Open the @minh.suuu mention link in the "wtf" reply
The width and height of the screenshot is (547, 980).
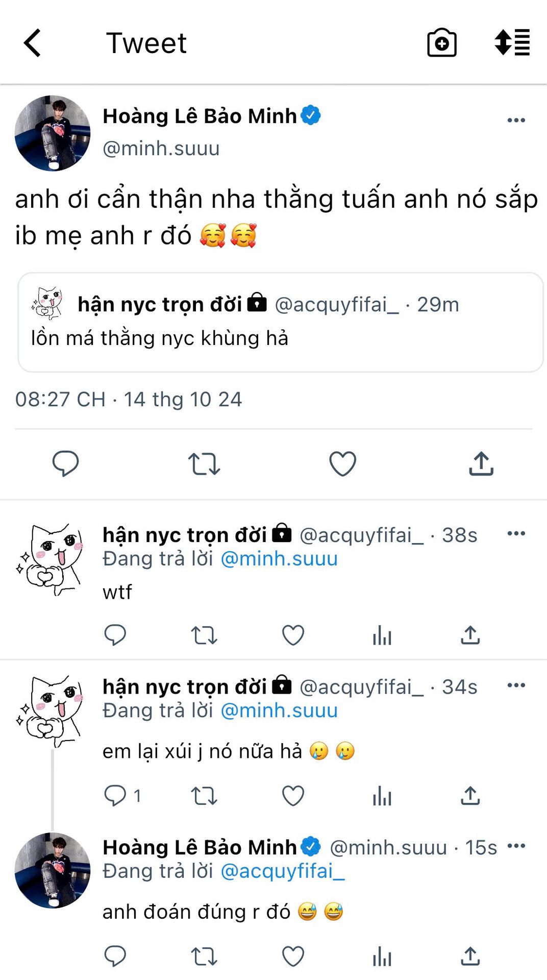279,559
